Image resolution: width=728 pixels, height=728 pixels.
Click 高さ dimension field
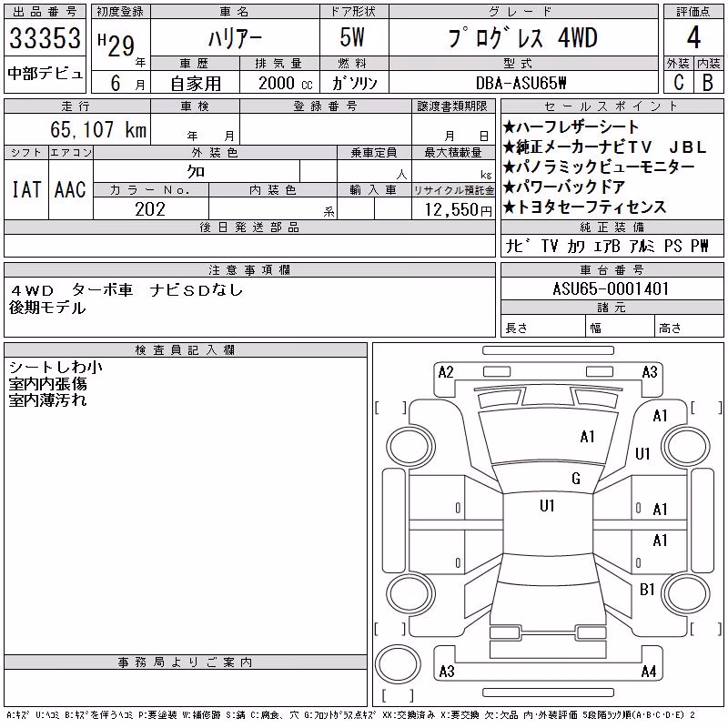[689, 328]
